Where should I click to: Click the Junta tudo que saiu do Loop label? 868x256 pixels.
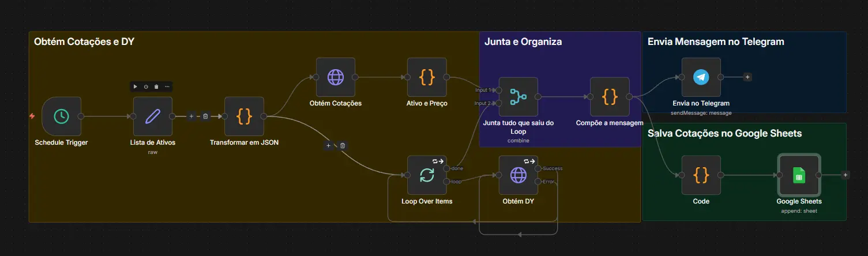click(518, 127)
